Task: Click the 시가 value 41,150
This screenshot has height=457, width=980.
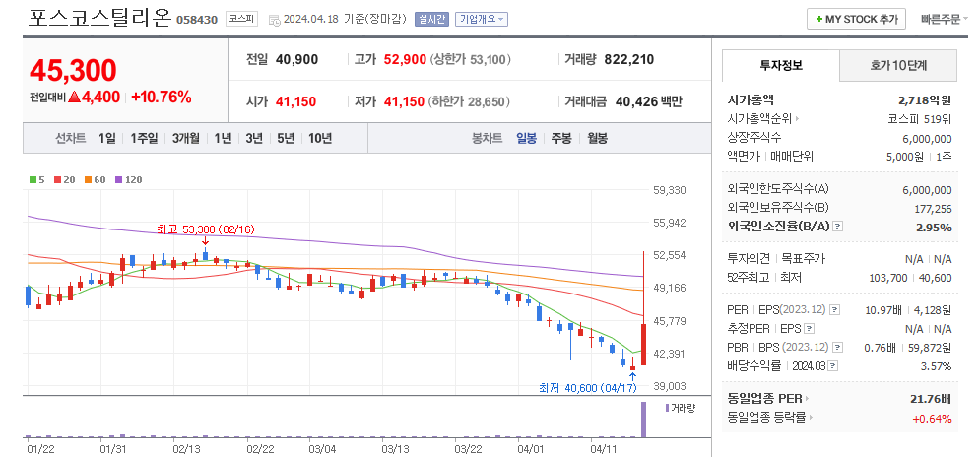Action: coord(295,101)
